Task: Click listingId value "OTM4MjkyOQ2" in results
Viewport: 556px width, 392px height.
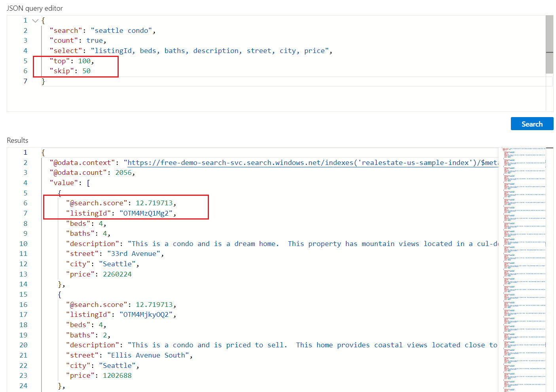Action: pos(146,314)
